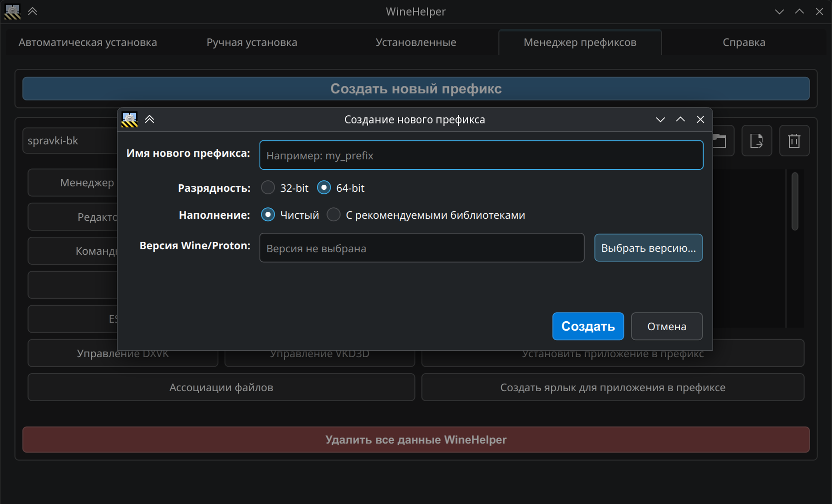The image size is (832, 504).
Task: Click the trash icon to delete prefix
Action: [x=794, y=141]
